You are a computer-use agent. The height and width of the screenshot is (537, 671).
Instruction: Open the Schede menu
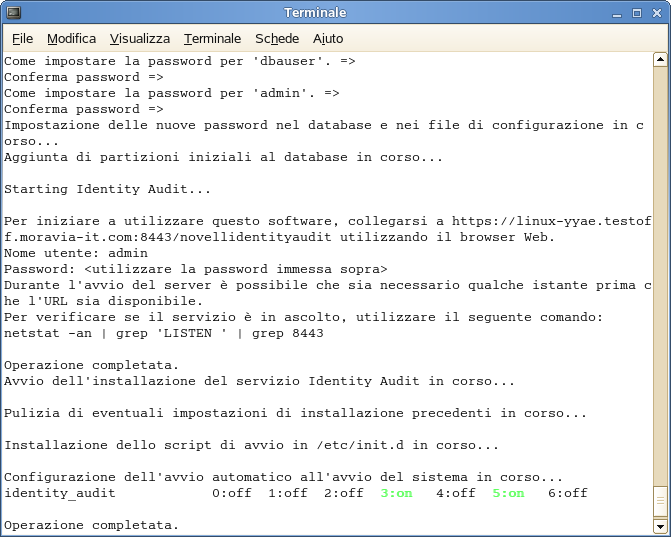(277, 39)
